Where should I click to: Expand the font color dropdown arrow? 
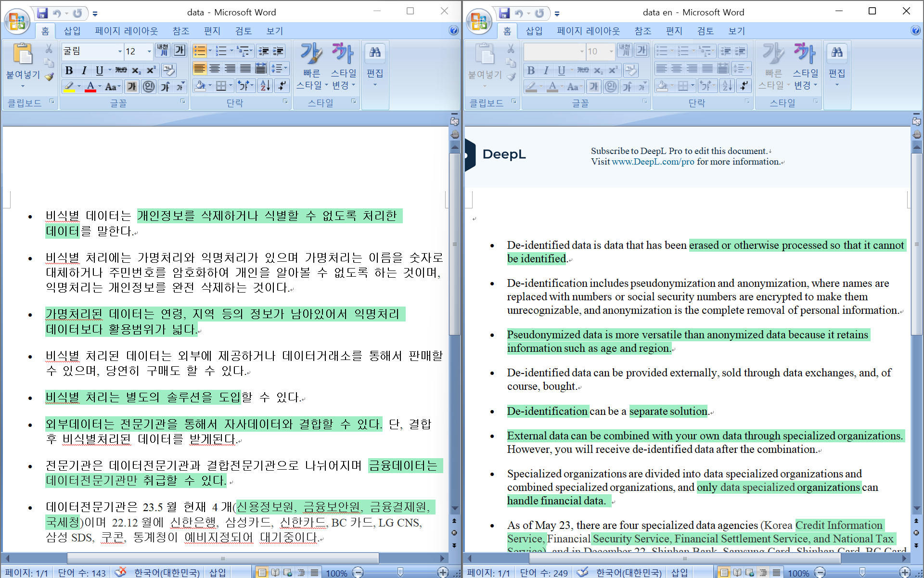click(x=100, y=87)
